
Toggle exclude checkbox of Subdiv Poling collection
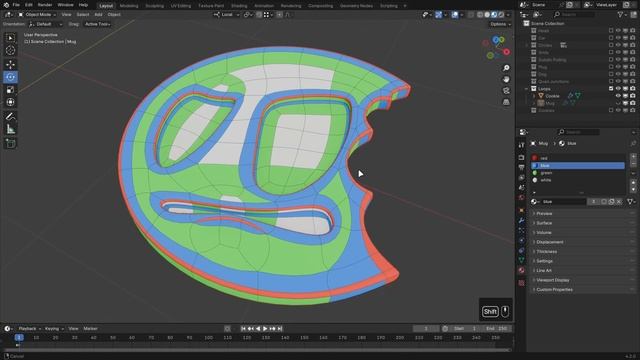point(611,60)
